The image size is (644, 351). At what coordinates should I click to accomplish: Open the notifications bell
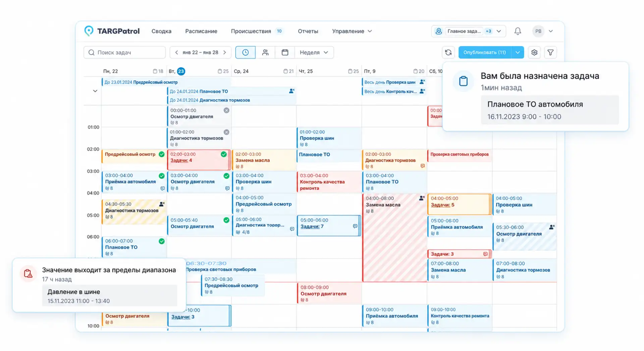(518, 31)
